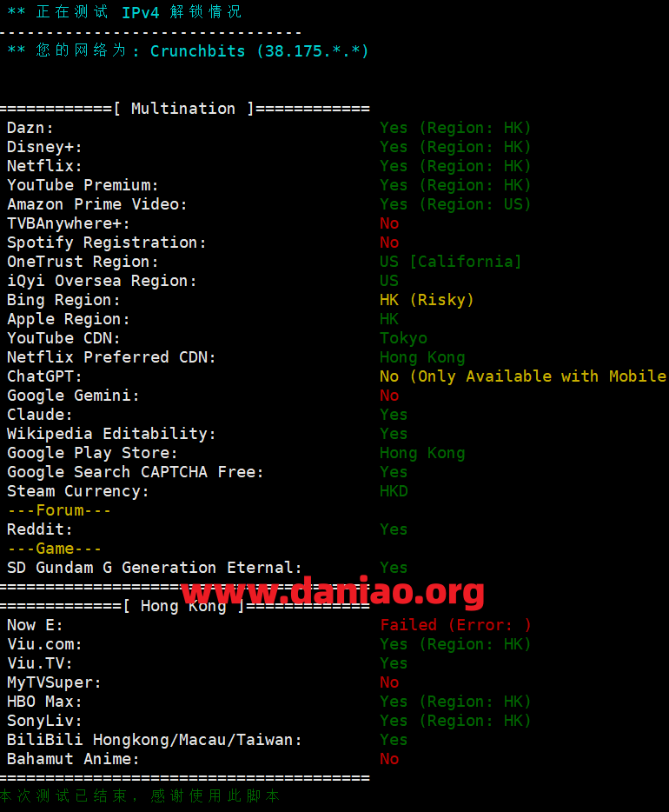Click 'OneTrust Region:' label
Image resolution: width=669 pixels, height=812 pixels.
coord(83,262)
